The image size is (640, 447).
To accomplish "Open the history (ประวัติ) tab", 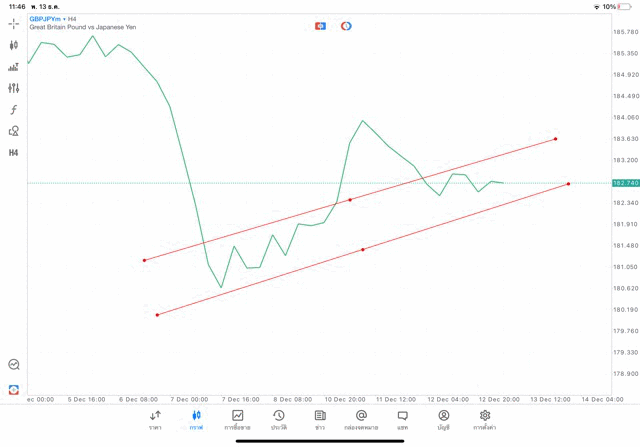I will 279,419.
